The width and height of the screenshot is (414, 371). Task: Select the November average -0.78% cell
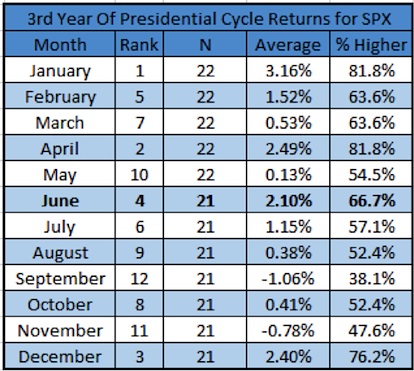tap(288, 330)
